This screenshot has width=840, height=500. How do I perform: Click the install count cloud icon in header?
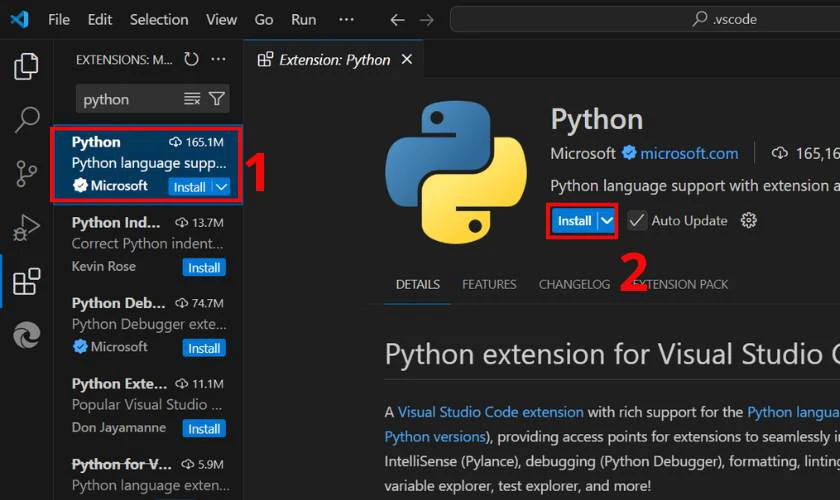tap(779, 153)
